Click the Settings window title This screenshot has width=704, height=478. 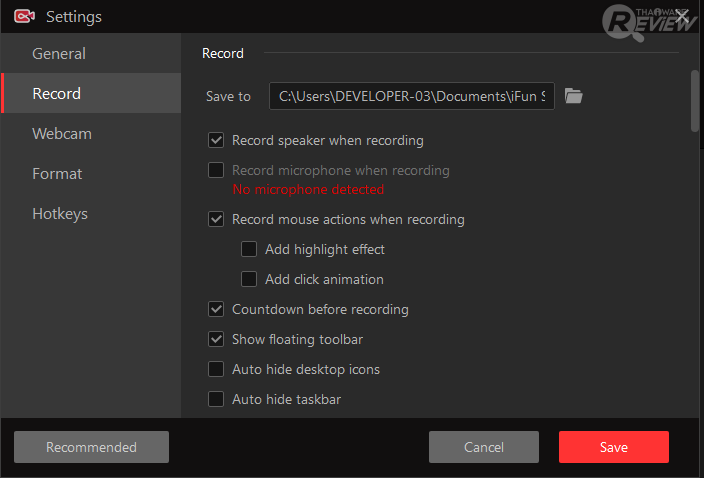(x=74, y=17)
